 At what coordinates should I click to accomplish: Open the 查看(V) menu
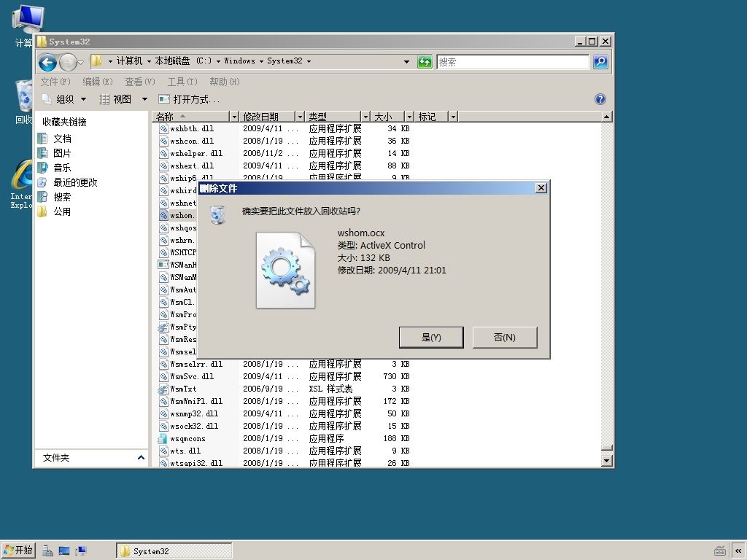pos(140,82)
